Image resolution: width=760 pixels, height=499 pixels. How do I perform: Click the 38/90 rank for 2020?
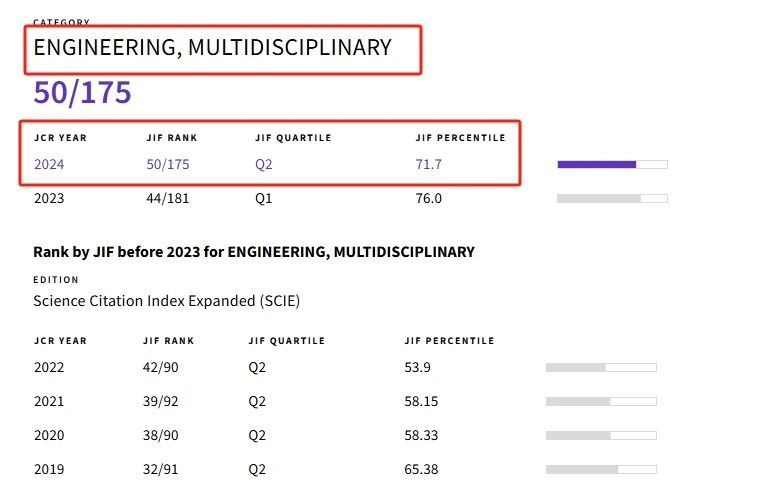161,435
